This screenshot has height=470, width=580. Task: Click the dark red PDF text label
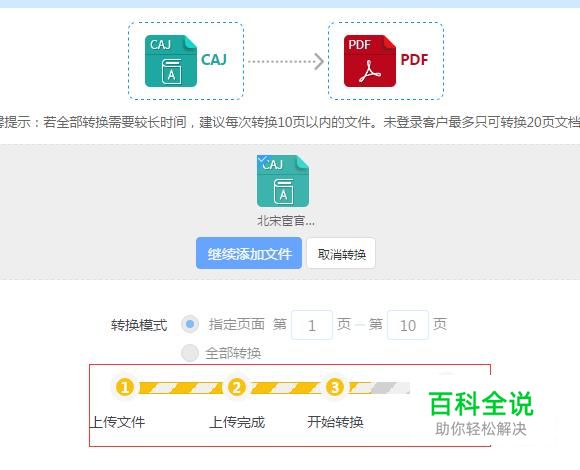tap(414, 60)
